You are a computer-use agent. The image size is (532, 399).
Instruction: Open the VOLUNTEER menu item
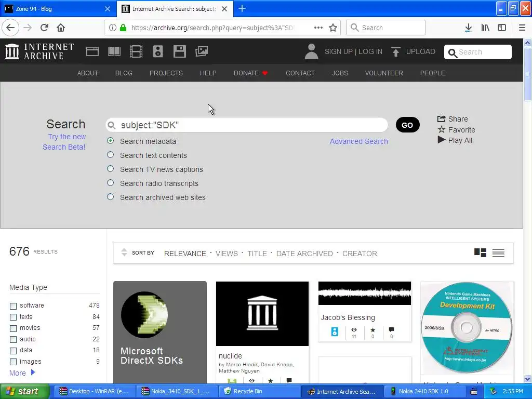point(384,73)
